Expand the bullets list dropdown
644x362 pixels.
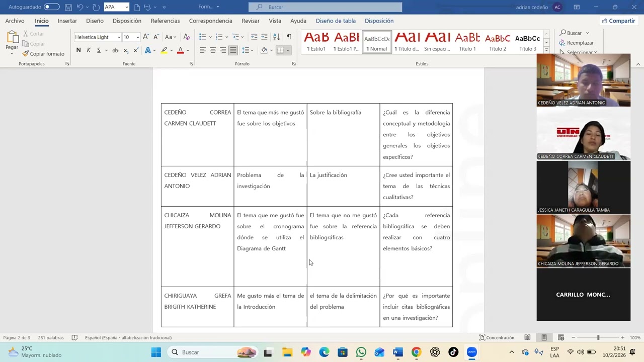pyautogui.click(x=210, y=37)
